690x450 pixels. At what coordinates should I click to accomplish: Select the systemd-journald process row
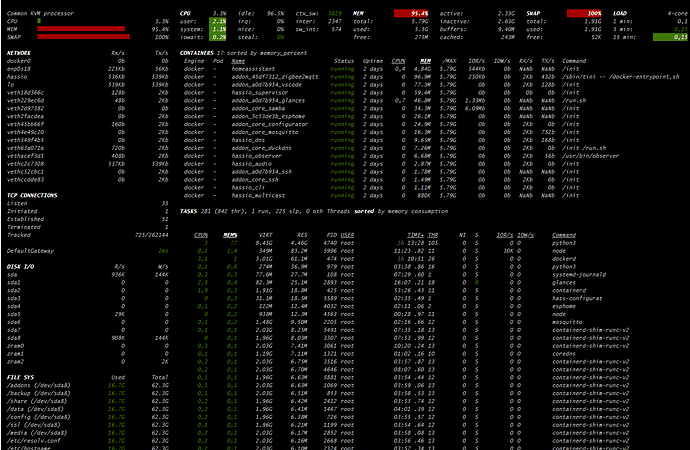400,274
